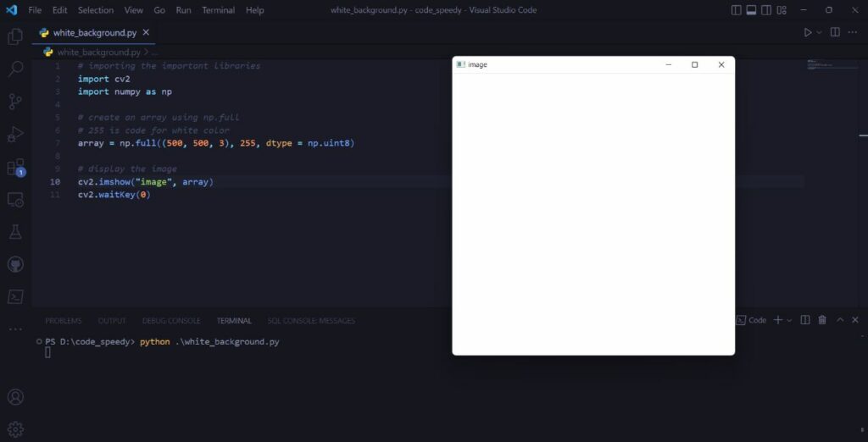
Task: Click the image window title bar icon
Action: (x=460, y=64)
